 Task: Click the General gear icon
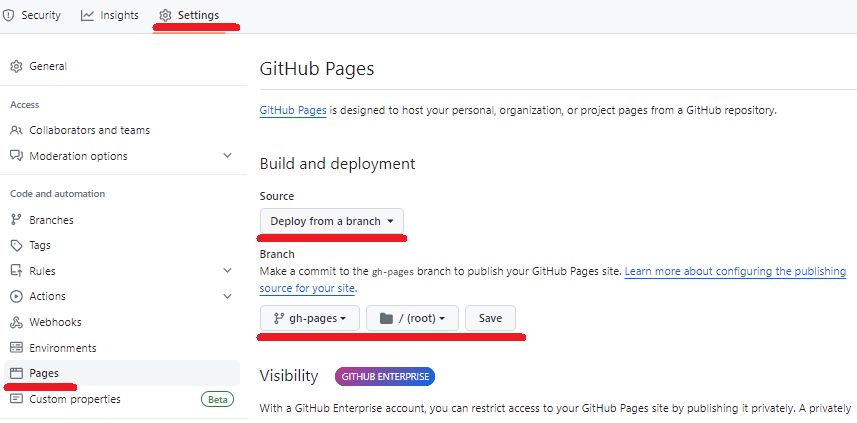(x=16, y=67)
